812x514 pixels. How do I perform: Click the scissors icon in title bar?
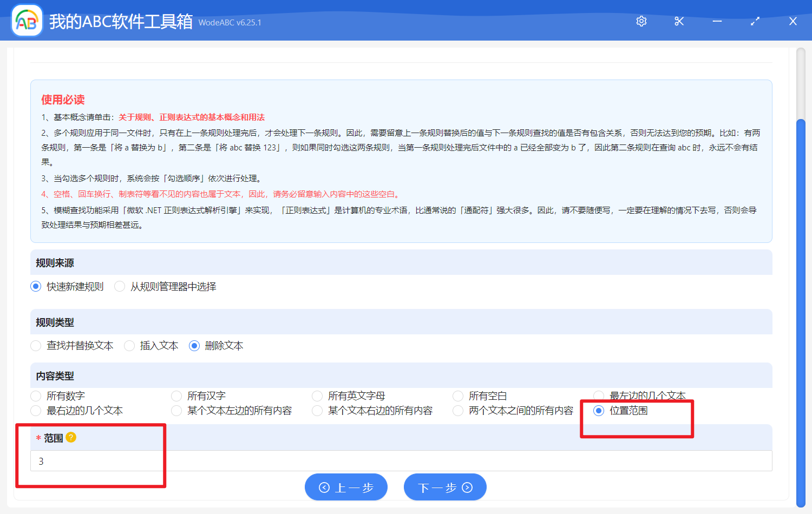pos(679,21)
